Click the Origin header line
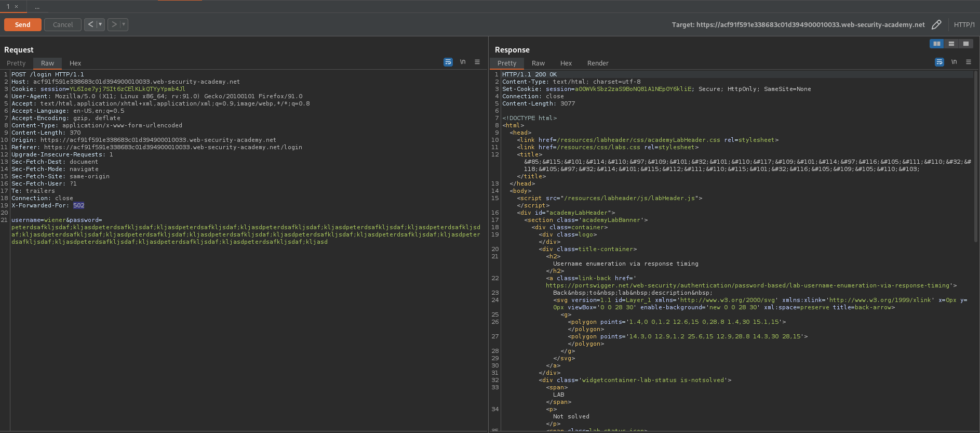 [x=144, y=140]
